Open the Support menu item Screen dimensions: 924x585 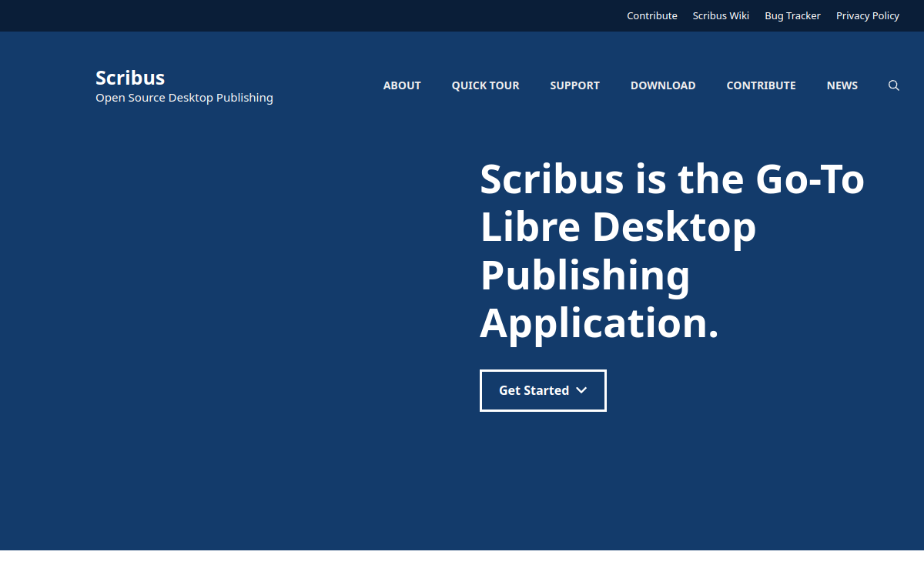click(574, 85)
